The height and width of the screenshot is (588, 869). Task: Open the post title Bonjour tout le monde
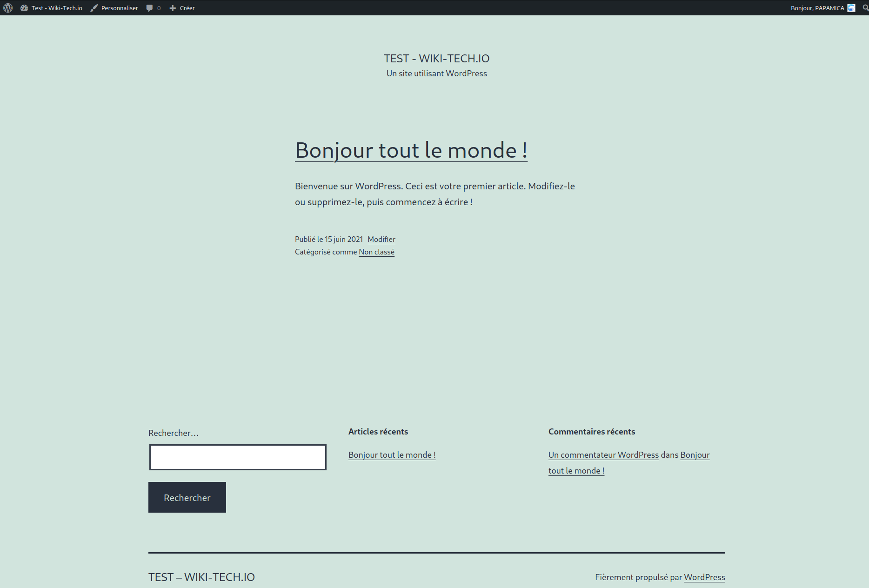coord(411,150)
